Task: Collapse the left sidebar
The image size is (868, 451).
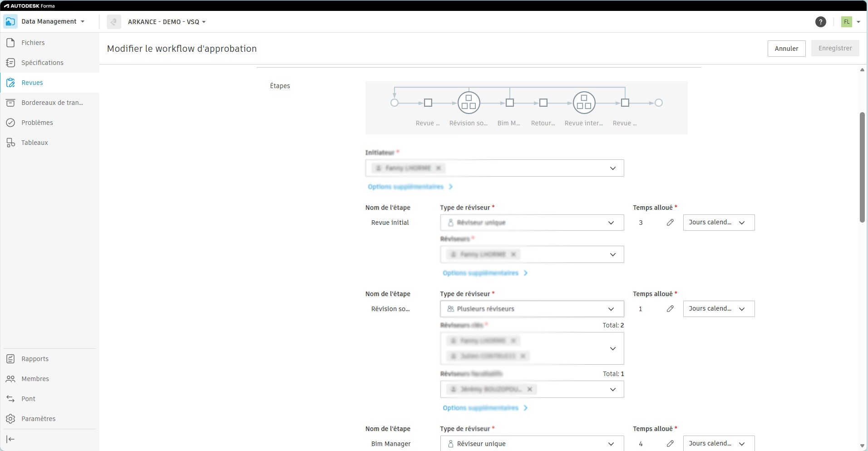Action: click(10, 439)
